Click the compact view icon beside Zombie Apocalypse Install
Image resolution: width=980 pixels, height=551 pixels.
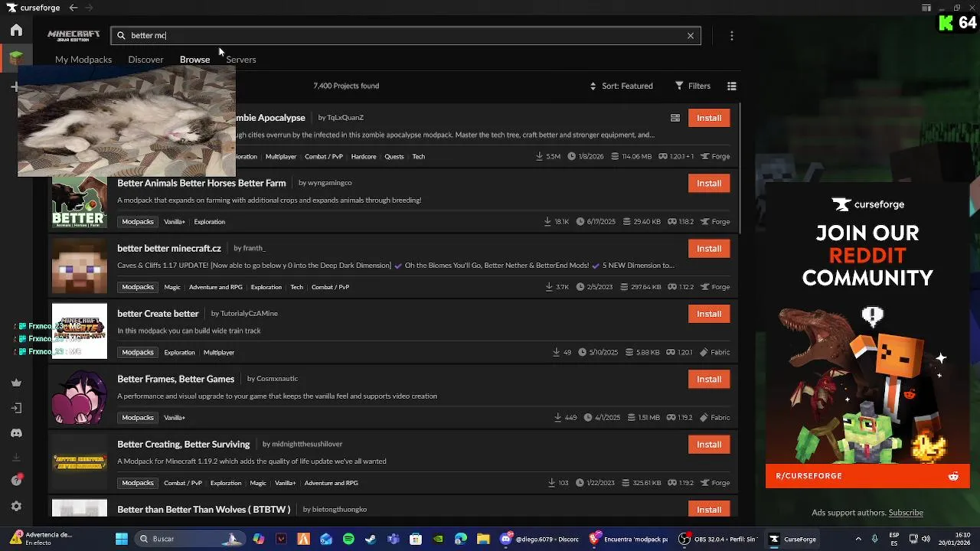[675, 118]
